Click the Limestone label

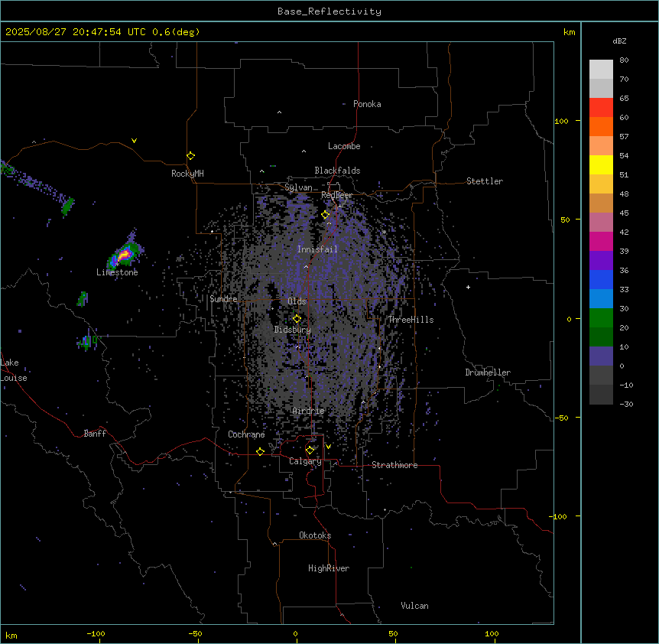[x=117, y=272]
